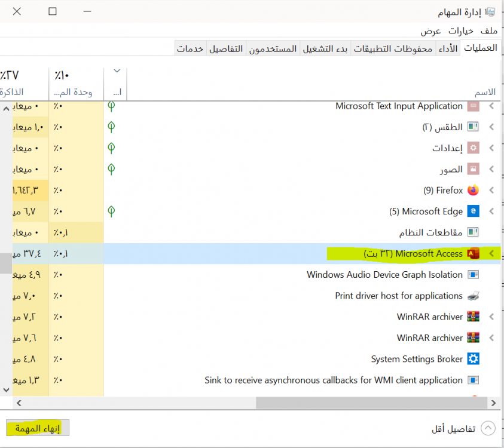
Task: Expand the Microsoft Access process group
Action: tap(491, 253)
